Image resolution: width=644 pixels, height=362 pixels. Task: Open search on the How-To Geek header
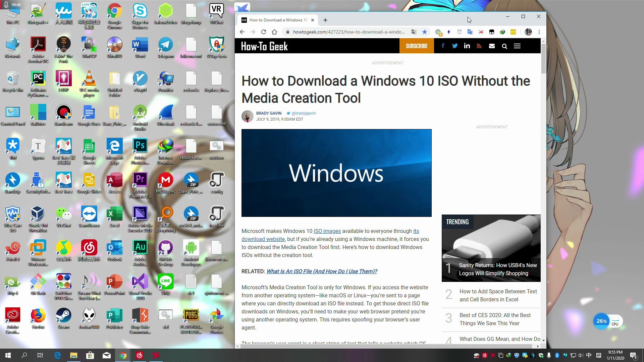pos(504,46)
